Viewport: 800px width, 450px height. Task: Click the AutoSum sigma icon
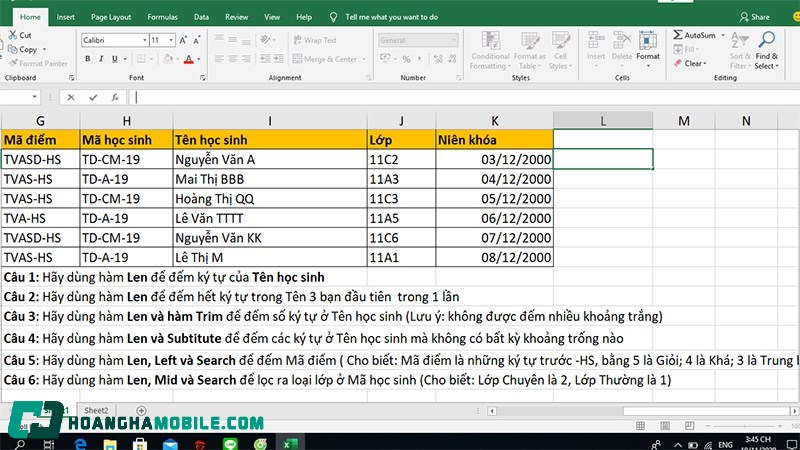pos(678,35)
